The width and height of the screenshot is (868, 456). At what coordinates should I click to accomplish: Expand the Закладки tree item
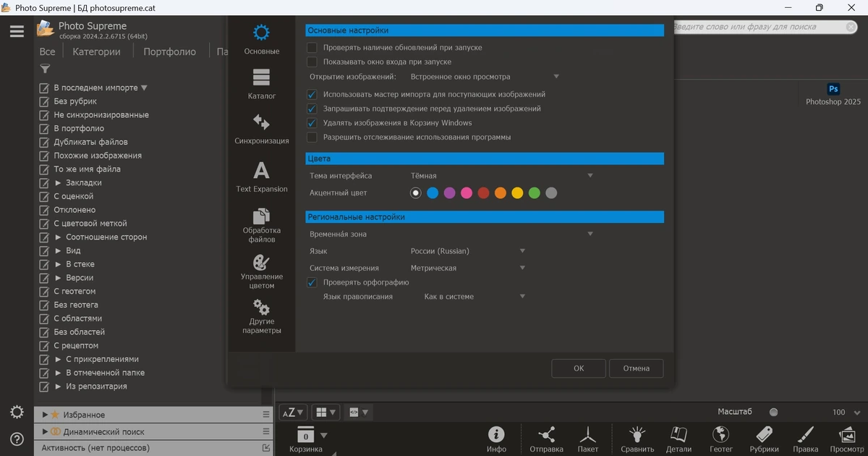click(59, 183)
